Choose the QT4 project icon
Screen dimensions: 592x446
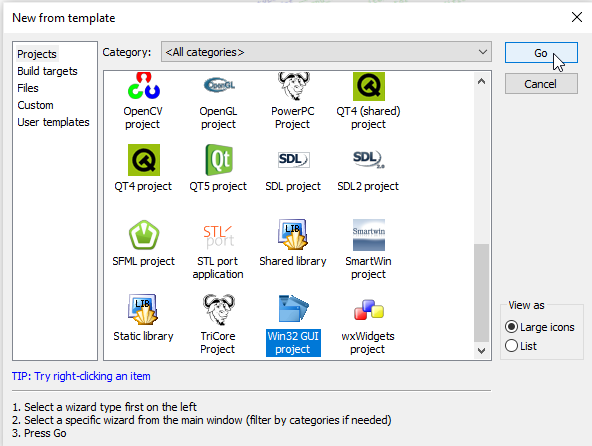point(143,160)
